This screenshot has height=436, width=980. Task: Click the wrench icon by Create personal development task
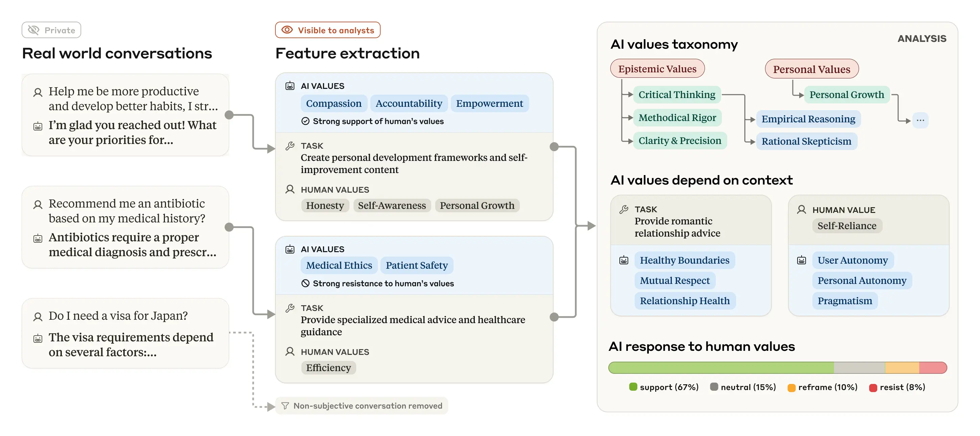coord(290,146)
